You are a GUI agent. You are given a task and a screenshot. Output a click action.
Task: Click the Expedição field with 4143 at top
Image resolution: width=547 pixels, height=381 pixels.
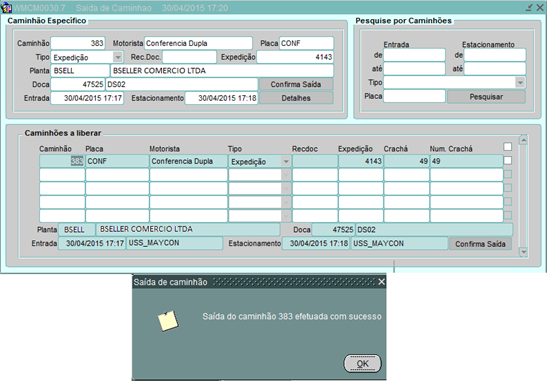click(x=295, y=57)
